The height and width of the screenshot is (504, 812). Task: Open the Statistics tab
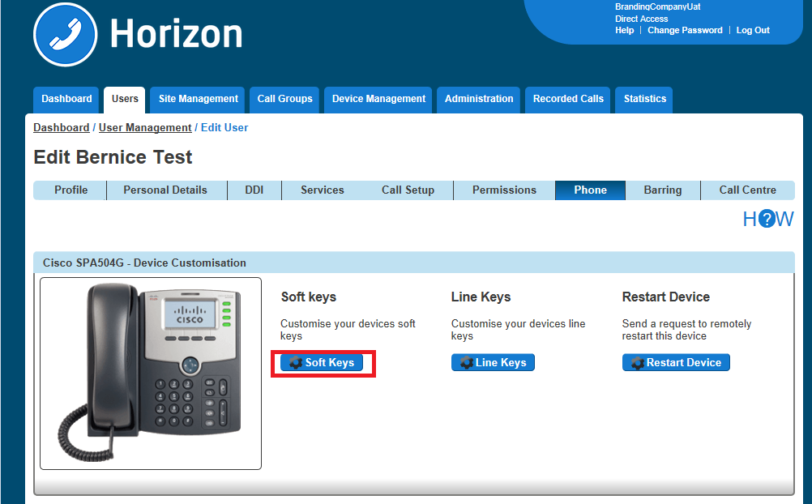click(x=645, y=100)
